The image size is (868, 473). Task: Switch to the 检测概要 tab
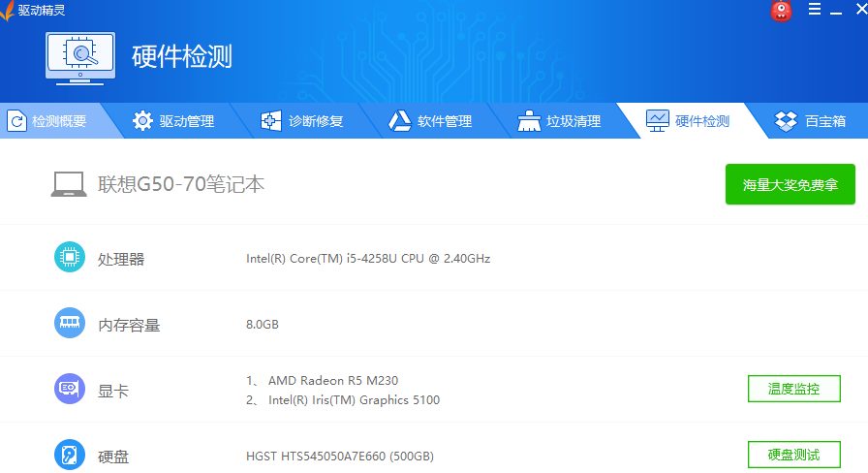pyautogui.click(x=55, y=121)
